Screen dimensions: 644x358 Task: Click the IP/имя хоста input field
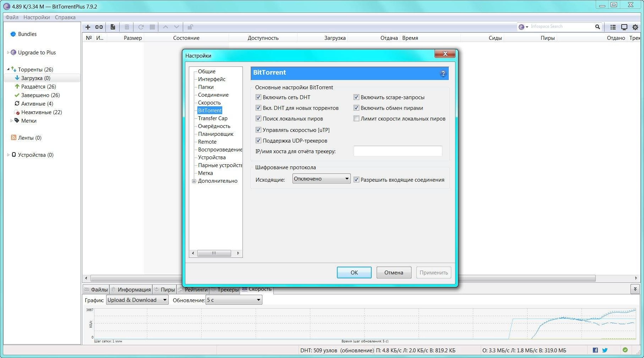click(x=398, y=151)
